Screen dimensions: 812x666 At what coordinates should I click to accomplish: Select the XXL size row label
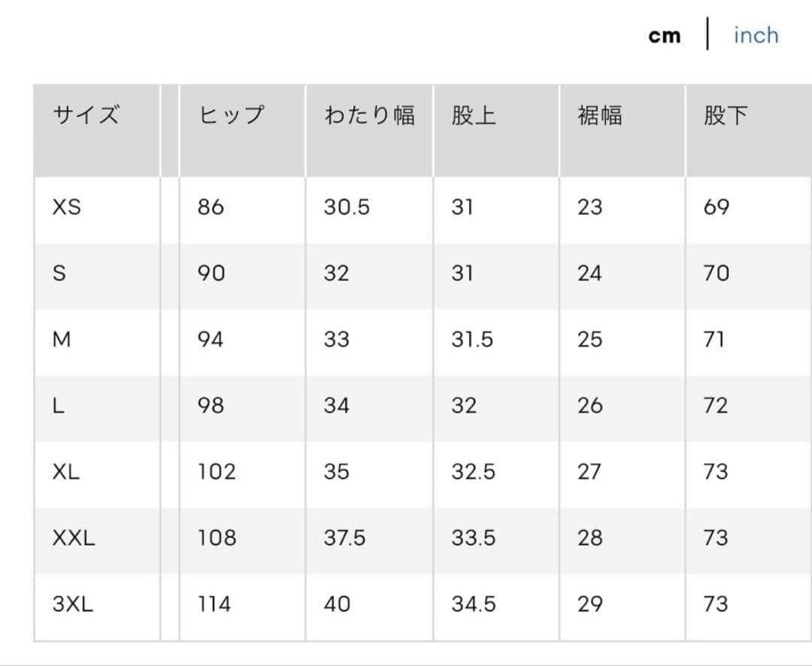pyautogui.click(x=74, y=537)
